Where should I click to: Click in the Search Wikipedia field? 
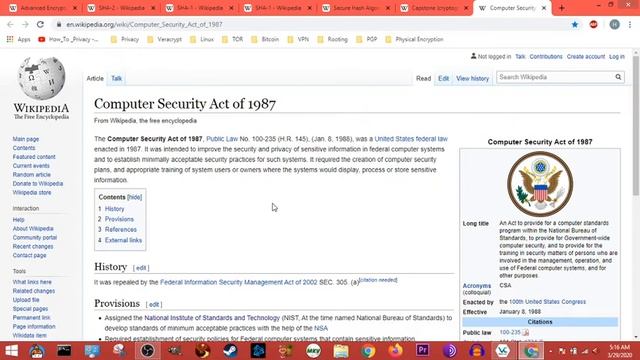tap(555, 77)
